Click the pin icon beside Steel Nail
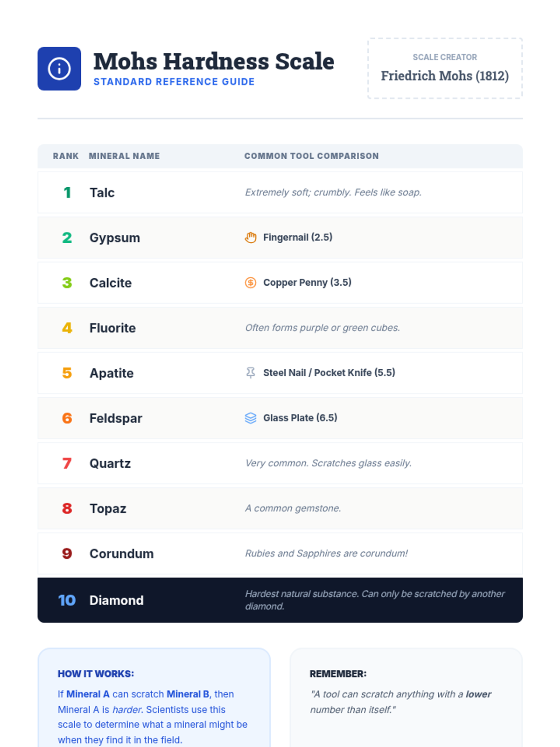 pos(251,373)
